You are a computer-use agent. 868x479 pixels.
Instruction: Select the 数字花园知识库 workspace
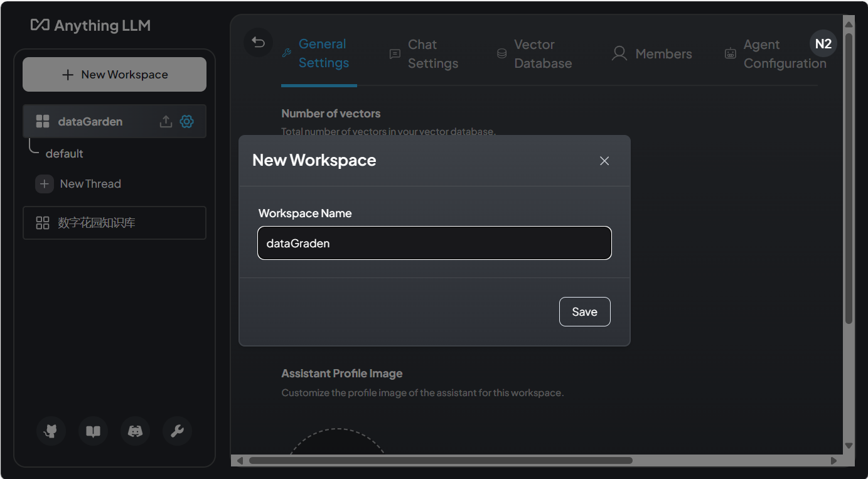click(x=114, y=223)
